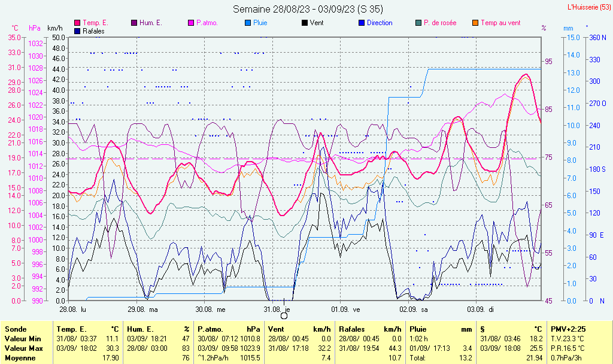Select the "Valeur Min" row label
Image resolution: width=613 pixels, height=364 pixels.
[23, 339]
